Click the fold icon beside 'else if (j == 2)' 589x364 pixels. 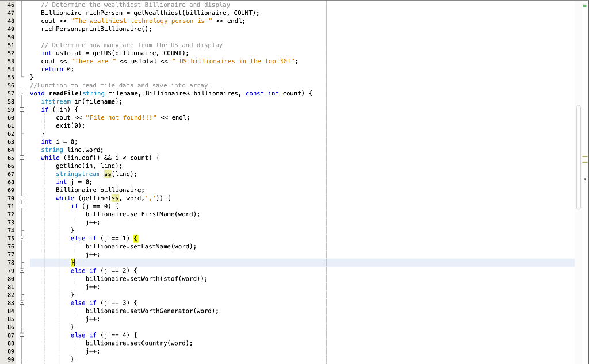click(21, 270)
